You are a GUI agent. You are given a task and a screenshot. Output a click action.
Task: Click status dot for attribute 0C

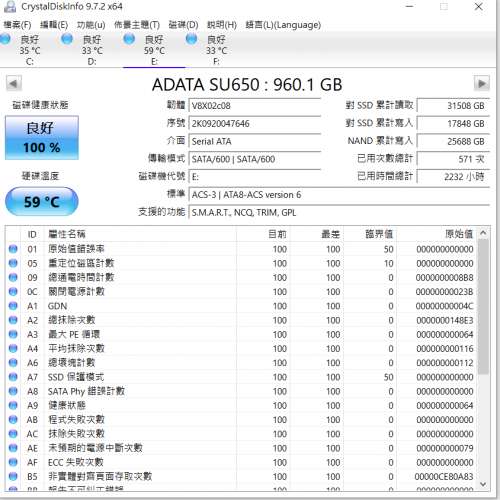tap(13, 291)
